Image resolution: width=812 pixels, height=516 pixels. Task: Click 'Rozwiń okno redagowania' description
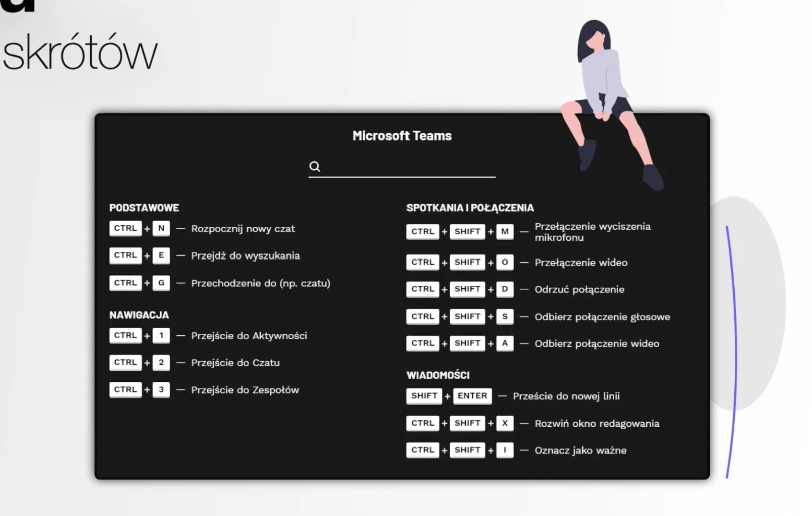(597, 423)
